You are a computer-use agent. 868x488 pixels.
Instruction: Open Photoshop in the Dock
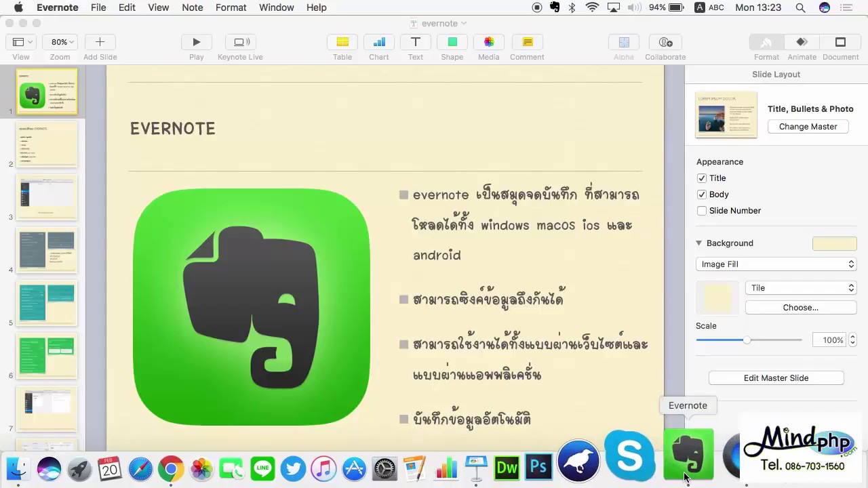pyautogui.click(x=538, y=468)
